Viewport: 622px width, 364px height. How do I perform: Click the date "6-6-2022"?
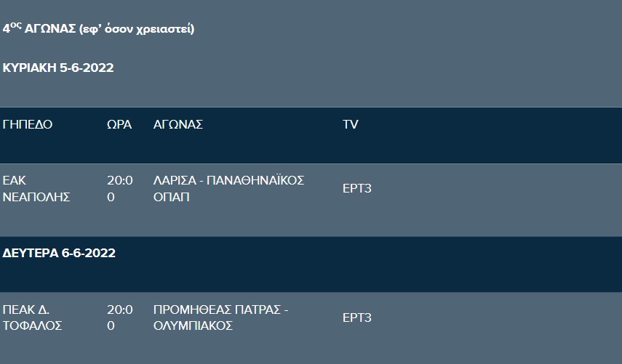point(87,254)
